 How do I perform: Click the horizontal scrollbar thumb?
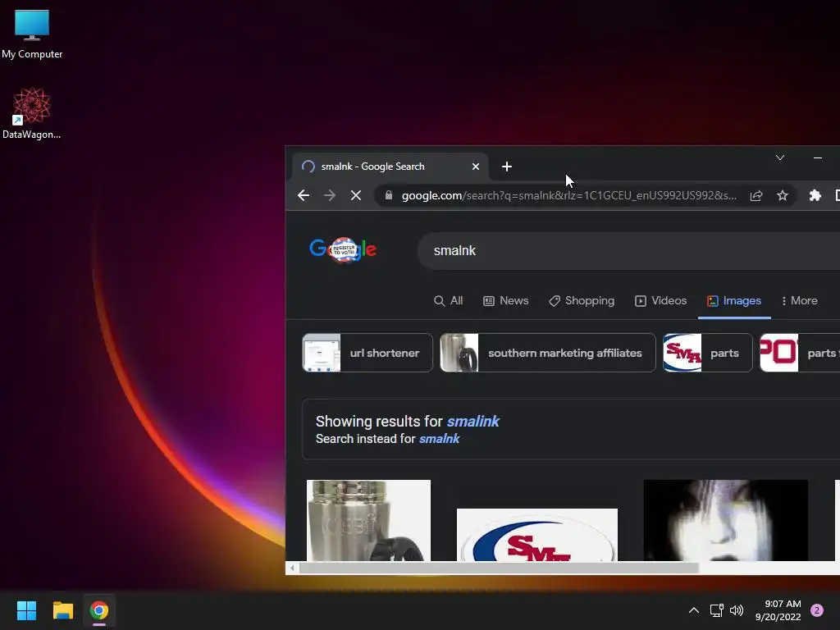coord(499,568)
